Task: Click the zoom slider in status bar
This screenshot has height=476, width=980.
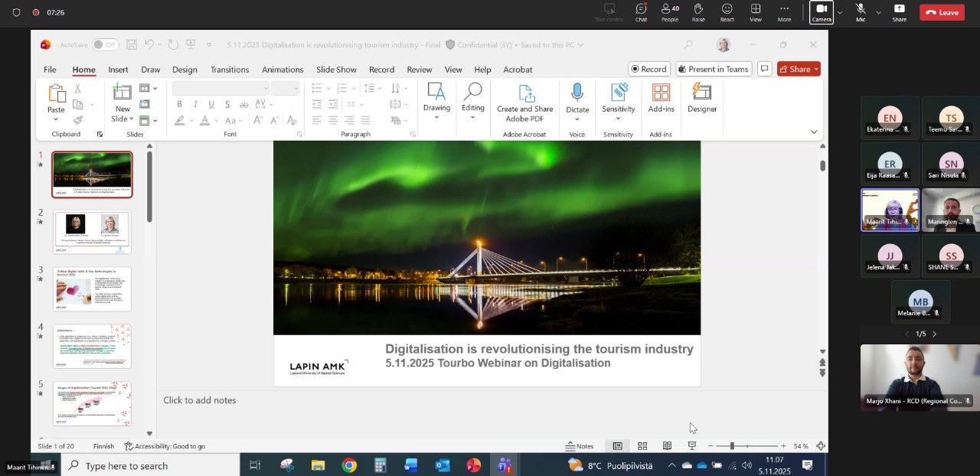Action: 732,446
